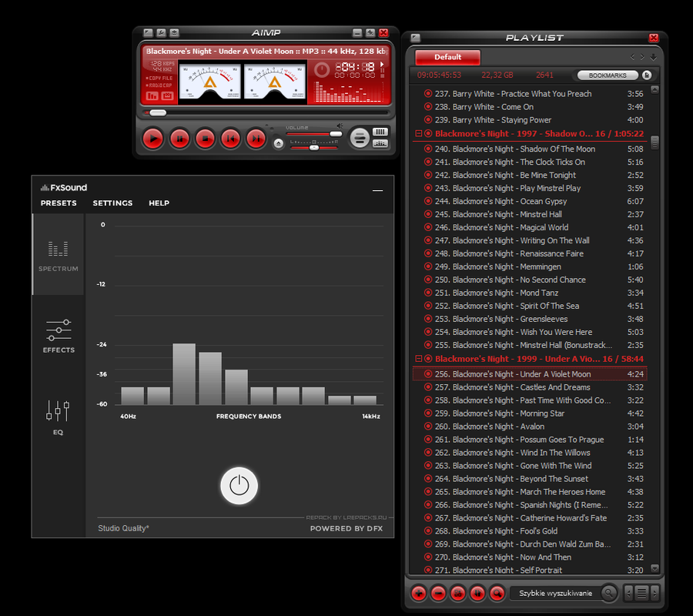Skip to next track in AIMP
The width and height of the screenshot is (693, 616).
tap(256, 139)
